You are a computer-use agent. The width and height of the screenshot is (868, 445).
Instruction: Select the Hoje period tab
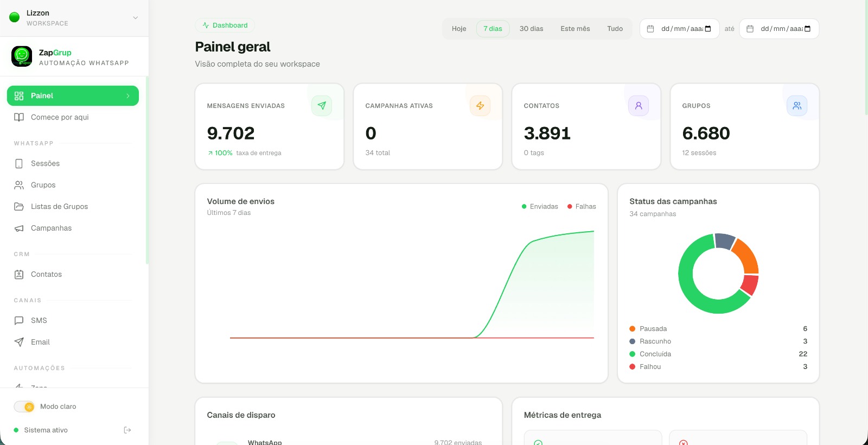coord(459,29)
